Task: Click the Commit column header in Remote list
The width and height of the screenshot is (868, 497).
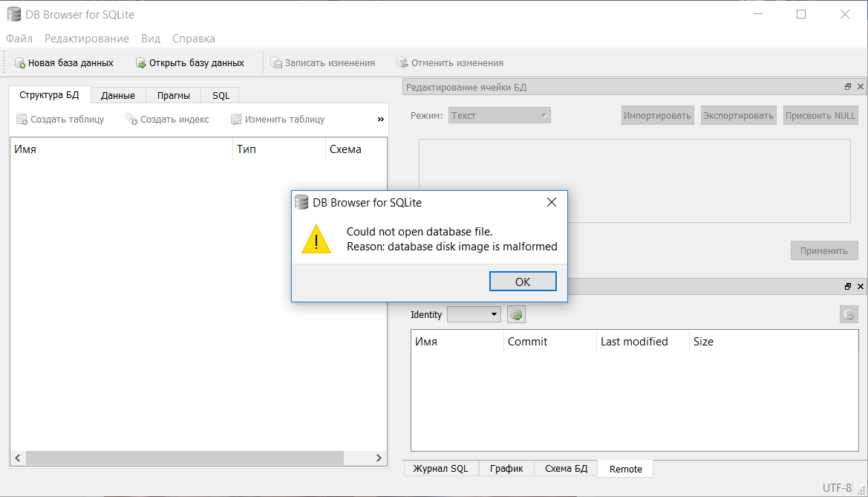Action: [549, 342]
